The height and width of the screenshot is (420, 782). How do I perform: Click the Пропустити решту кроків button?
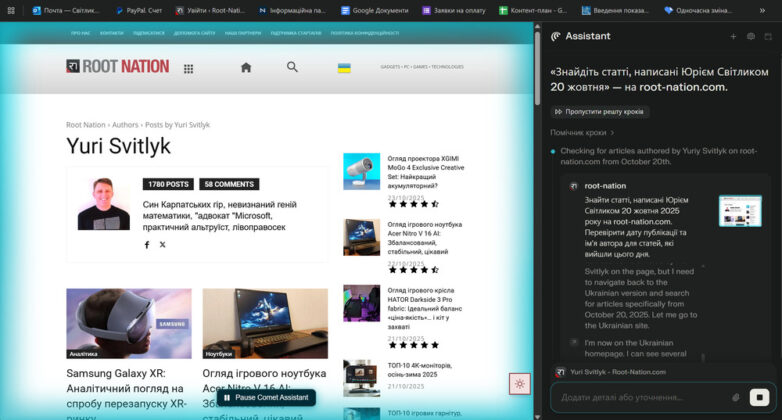point(599,112)
